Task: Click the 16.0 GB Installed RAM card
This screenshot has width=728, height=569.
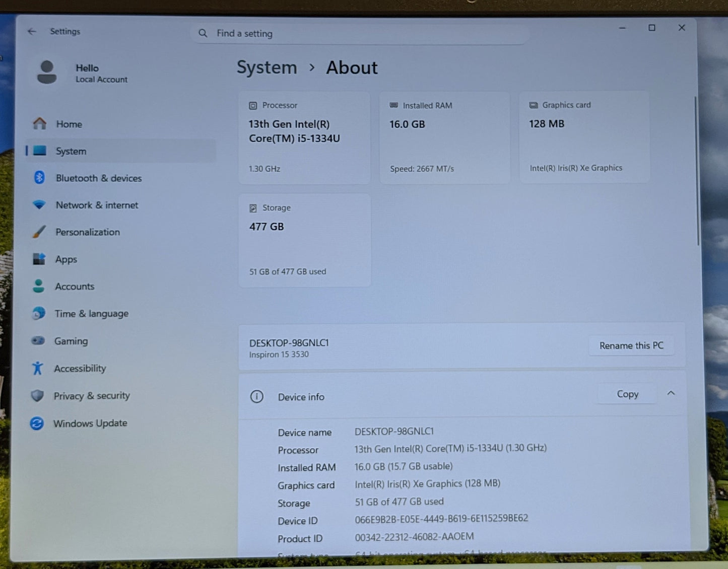Action: 444,137
